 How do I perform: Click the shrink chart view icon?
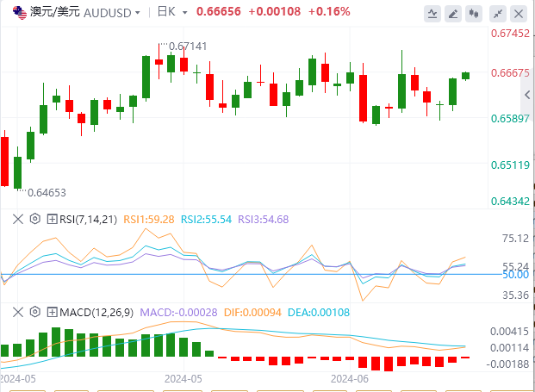point(498,14)
